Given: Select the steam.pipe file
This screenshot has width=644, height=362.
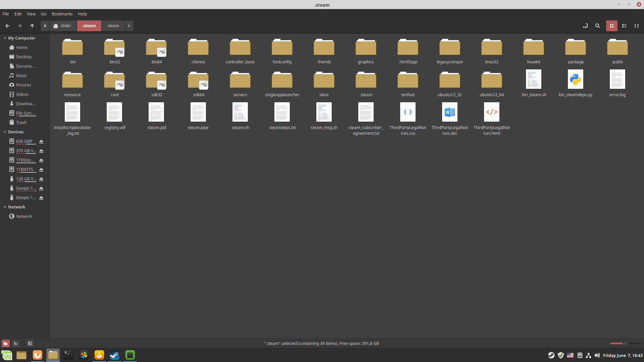Looking at the screenshot, I should (198, 116).
